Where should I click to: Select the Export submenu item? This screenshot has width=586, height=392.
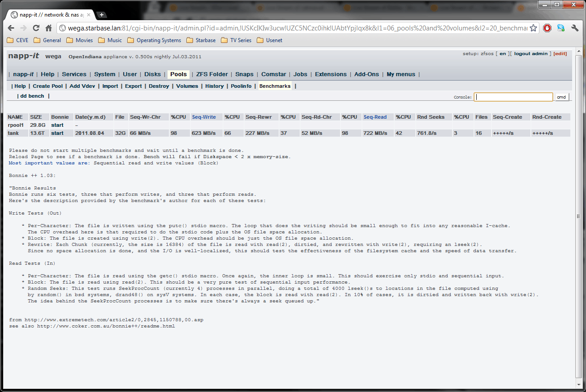134,86
